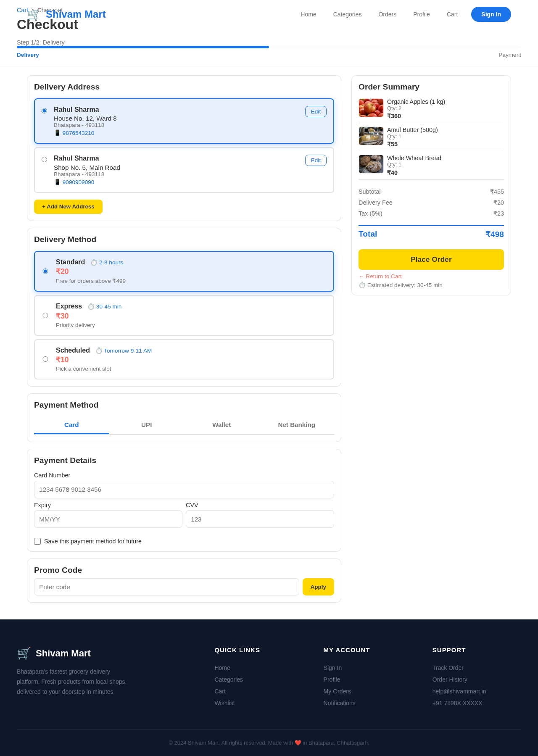Click the Place Order button

tap(431, 259)
